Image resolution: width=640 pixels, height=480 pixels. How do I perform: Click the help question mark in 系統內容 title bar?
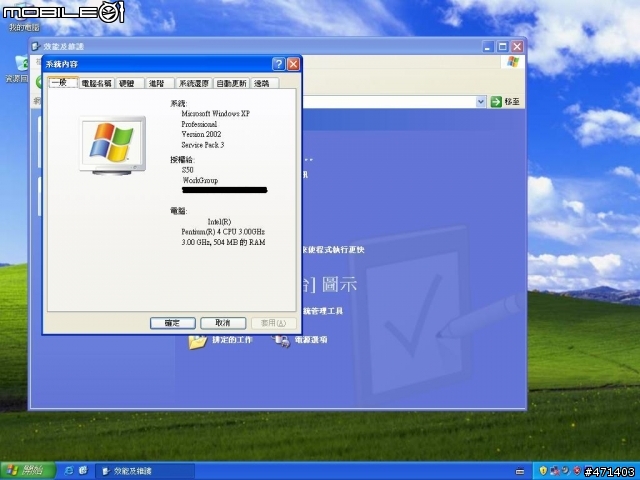click(278, 64)
